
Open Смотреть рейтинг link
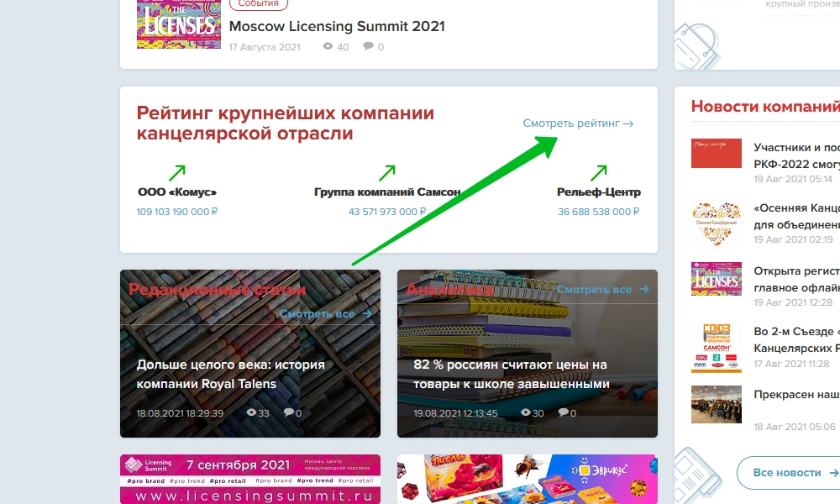coord(578,123)
